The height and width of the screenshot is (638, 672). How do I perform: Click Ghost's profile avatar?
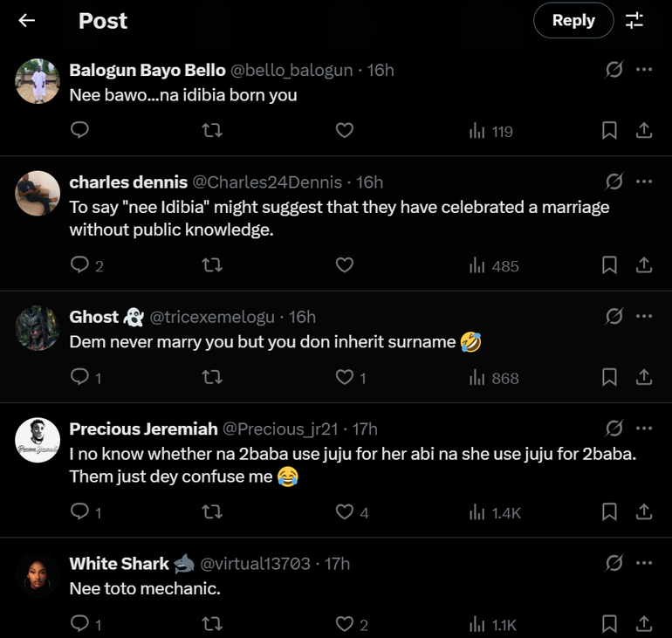pos(38,328)
